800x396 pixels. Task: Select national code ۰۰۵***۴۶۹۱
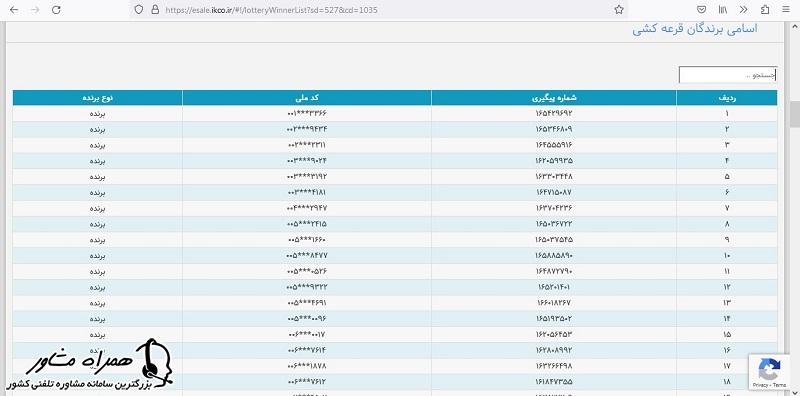pos(307,303)
